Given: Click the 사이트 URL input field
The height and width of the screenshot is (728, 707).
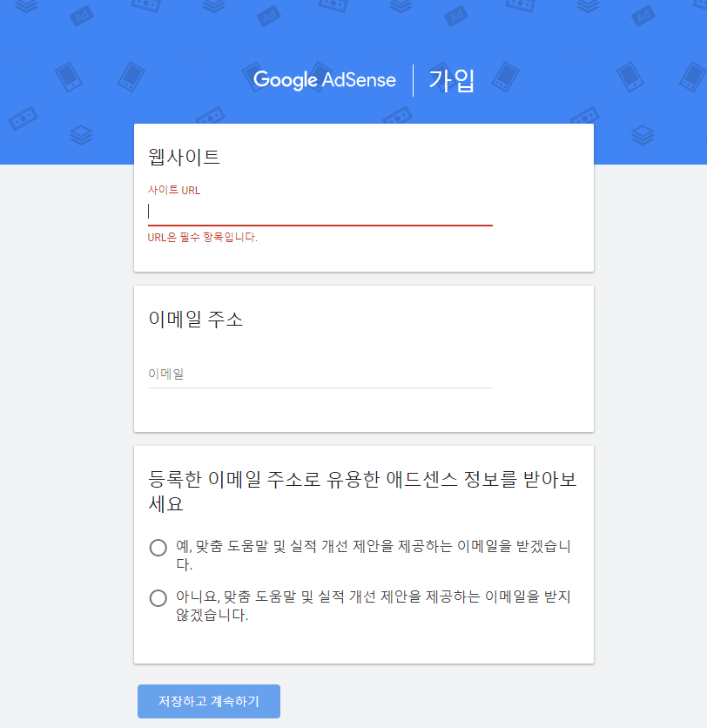Looking at the screenshot, I should point(320,212).
